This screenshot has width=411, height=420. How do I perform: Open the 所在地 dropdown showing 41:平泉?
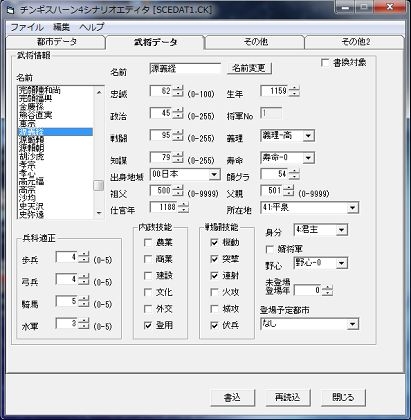(353, 208)
